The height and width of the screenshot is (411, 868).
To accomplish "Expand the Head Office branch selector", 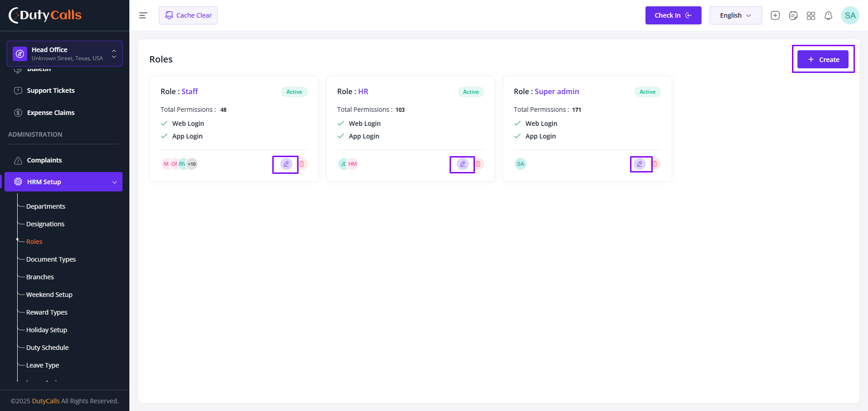I will 65,53.
